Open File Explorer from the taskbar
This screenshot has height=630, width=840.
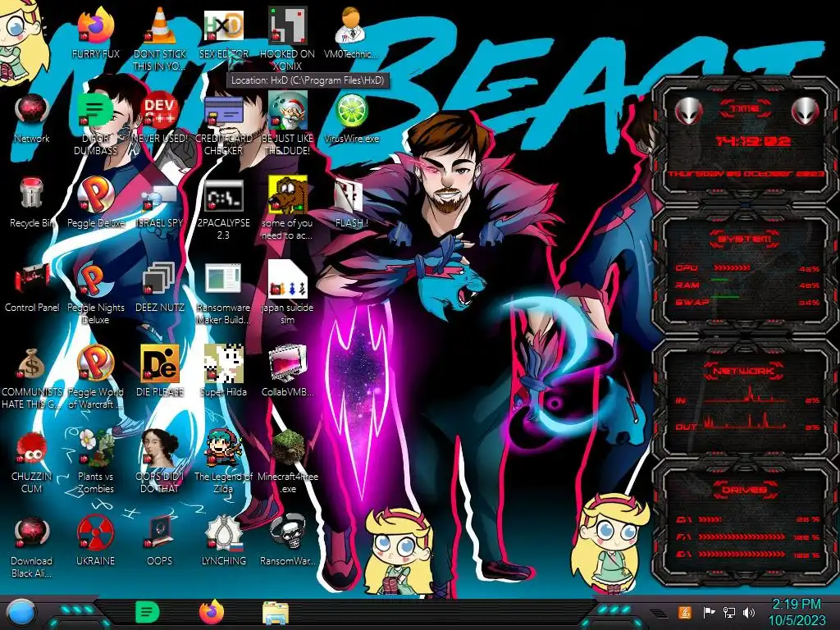pos(276,613)
